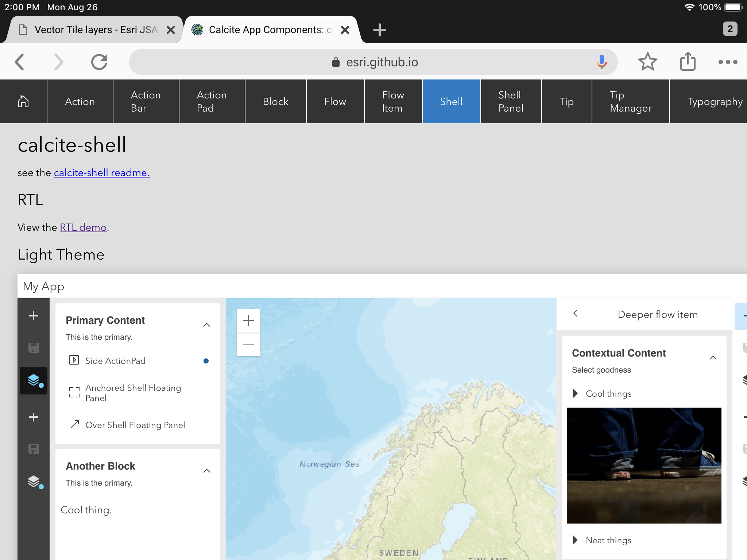Reload the current page
747x560 pixels.
[x=99, y=62]
